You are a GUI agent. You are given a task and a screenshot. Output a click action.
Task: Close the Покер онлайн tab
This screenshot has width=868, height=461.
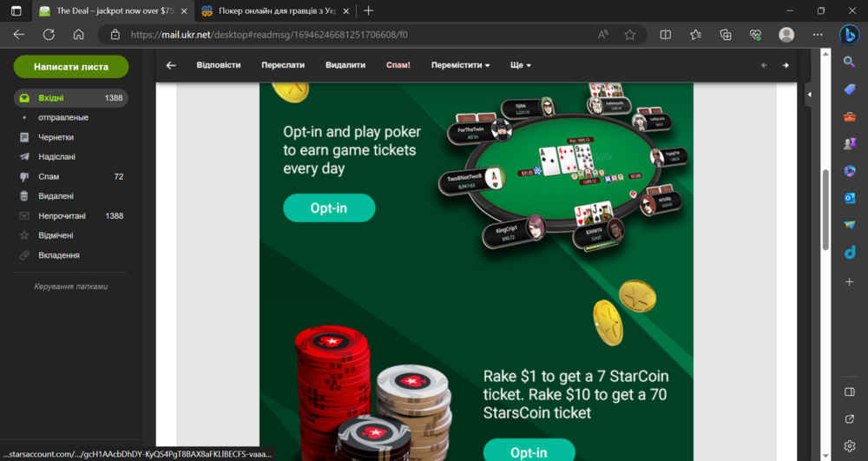click(346, 11)
